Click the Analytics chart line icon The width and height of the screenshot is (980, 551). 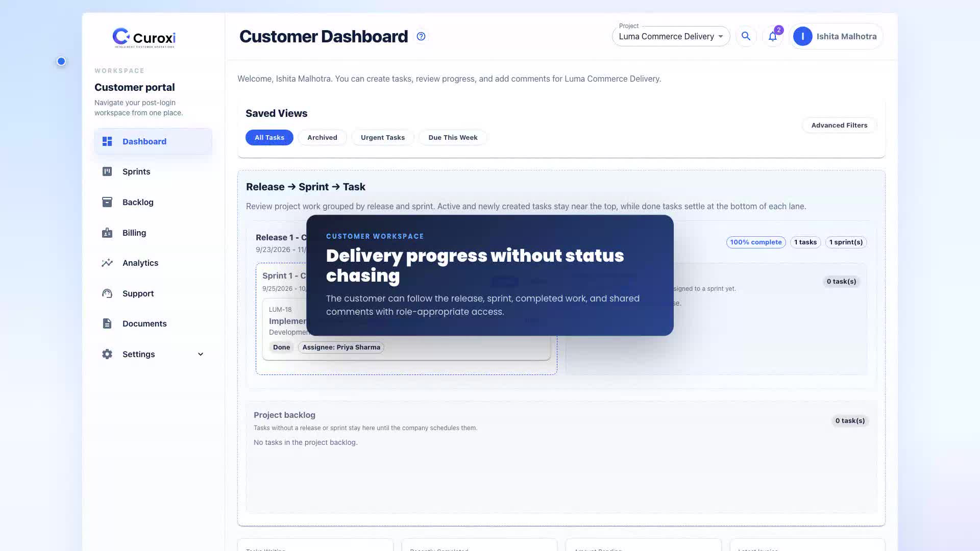[107, 263]
